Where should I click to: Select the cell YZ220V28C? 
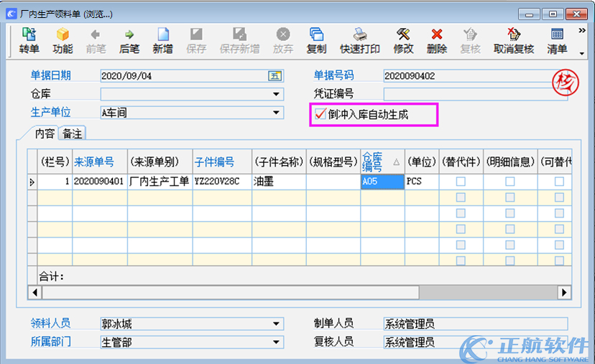(x=222, y=182)
